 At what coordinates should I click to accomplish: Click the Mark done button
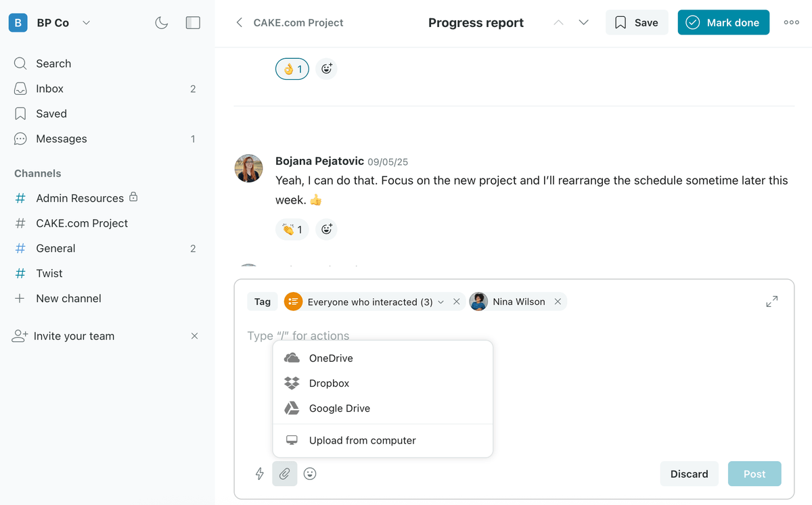coord(723,22)
